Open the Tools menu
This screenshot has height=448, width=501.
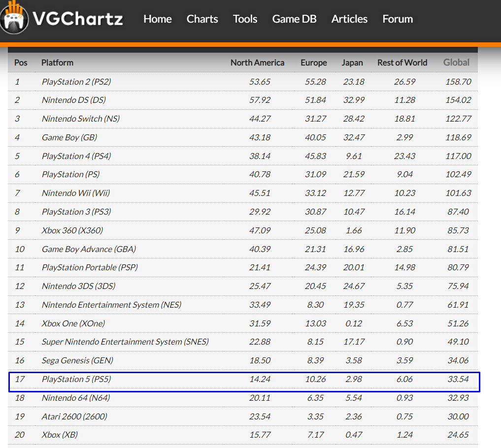[245, 19]
